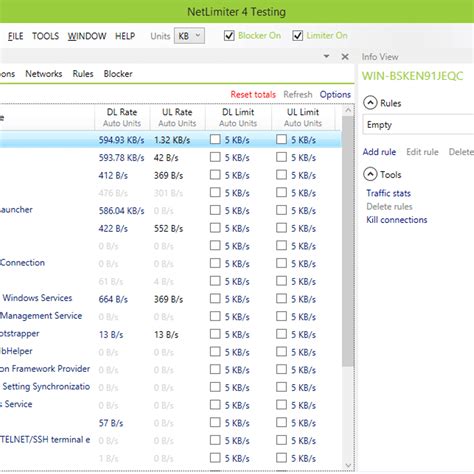Viewport: 474px width, 474px height.
Task: Enable UL Limit for the 594.93 KB/s row
Action: pyautogui.click(x=281, y=139)
